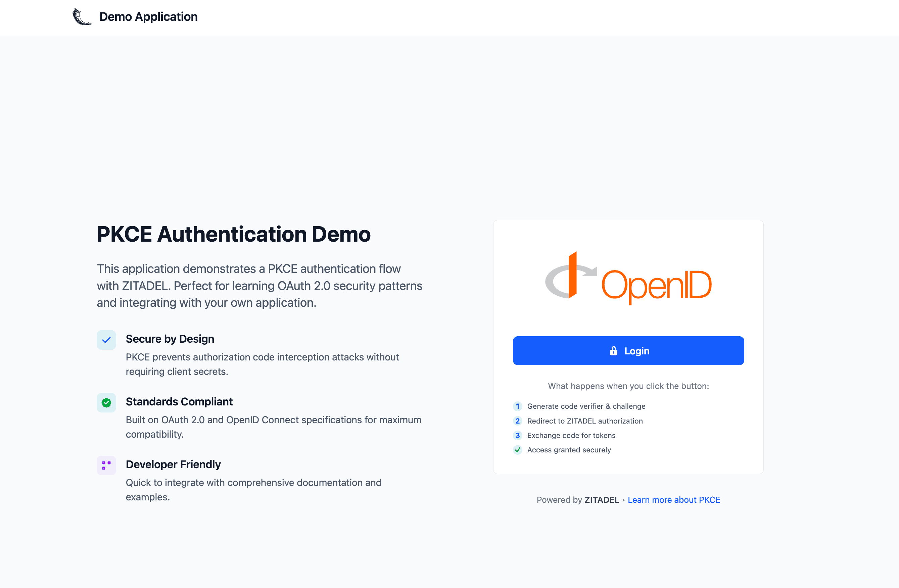This screenshot has width=899, height=588.
Task: Click the Secure by Design heading
Action: coord(170,339)
